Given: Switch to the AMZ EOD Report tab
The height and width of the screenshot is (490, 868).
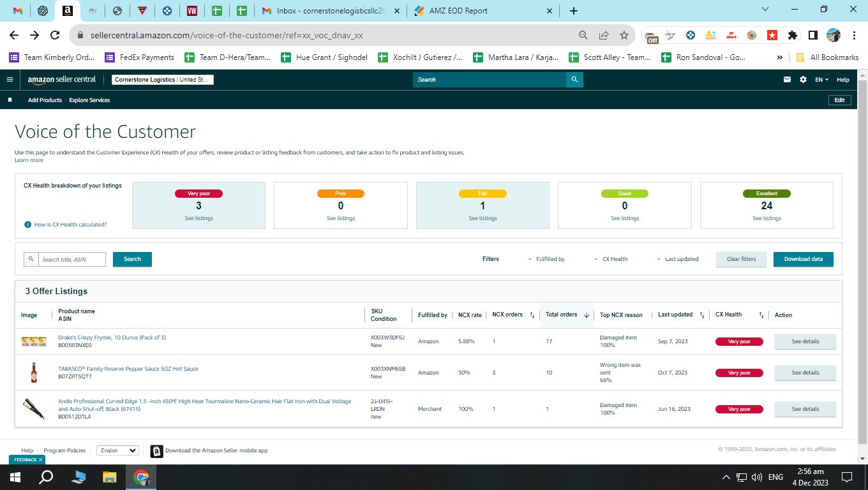Looking at the screenshot, I should 484,11.
